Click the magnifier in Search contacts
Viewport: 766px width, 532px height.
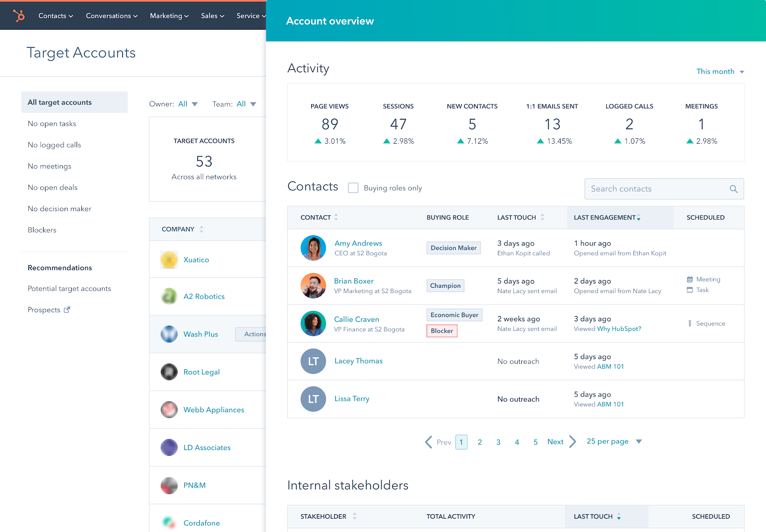(x=733, y=189)
